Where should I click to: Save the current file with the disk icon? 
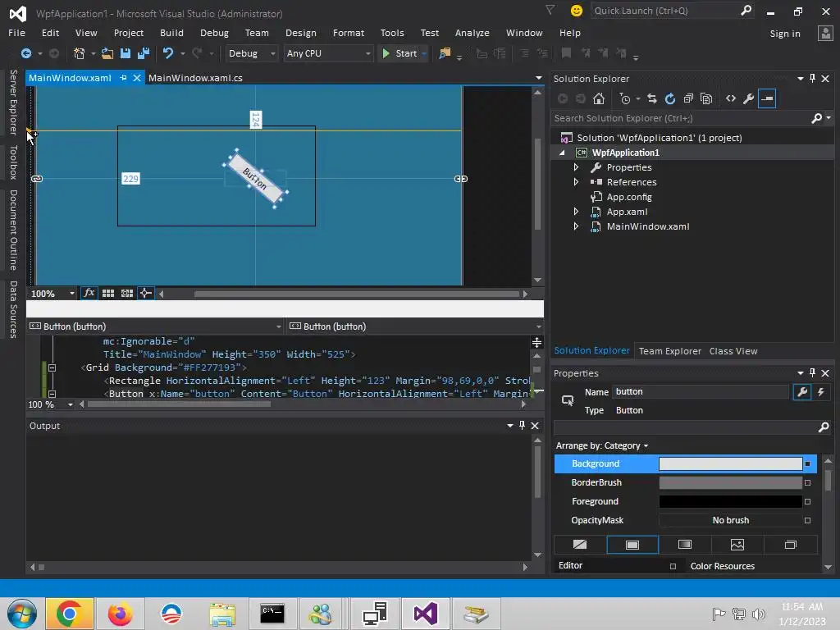(126, 53)
